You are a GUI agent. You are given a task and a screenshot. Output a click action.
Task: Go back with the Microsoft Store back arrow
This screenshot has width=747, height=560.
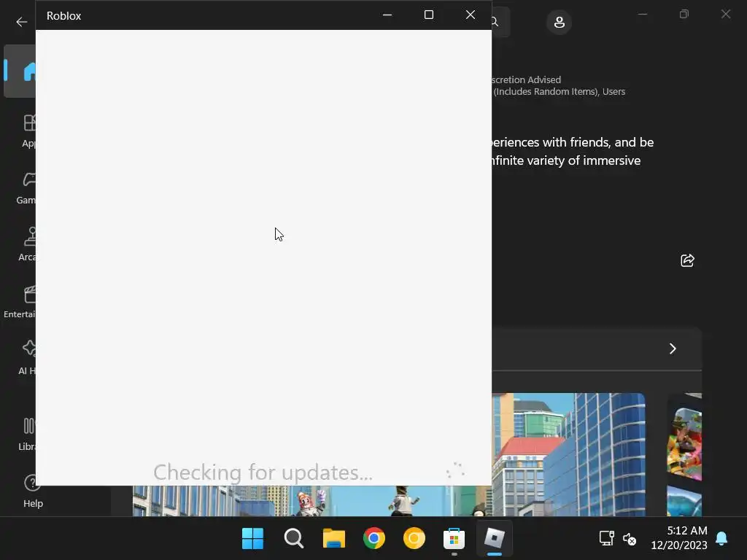pyautogui.click(x=21, y=22)
